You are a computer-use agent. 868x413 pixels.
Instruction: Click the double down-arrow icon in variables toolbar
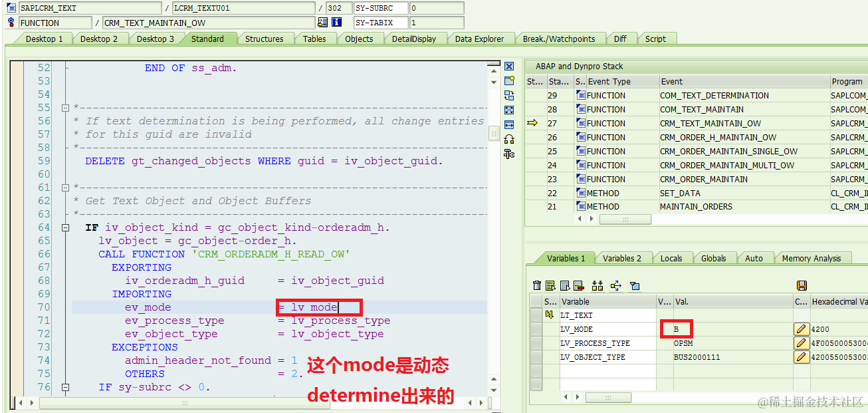tap(597, 285)
